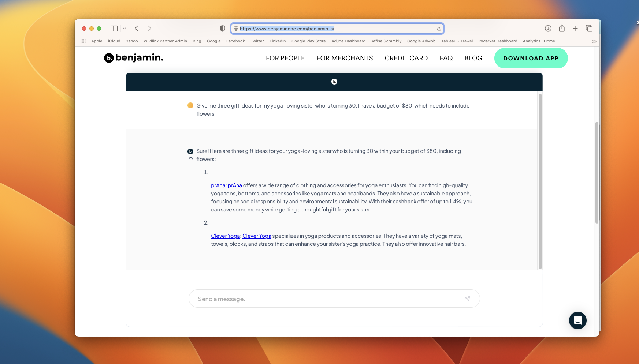639x364 pixels.
Task: Click the benjamin icon in chat header
Action: click(334, 82)
